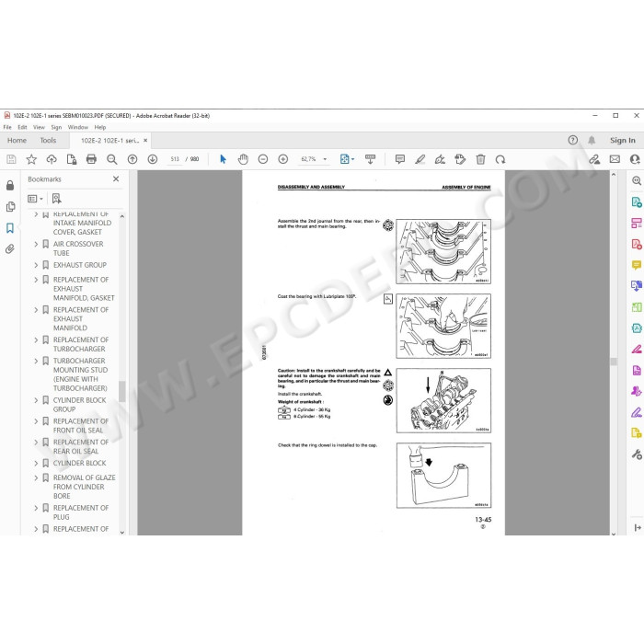Click the Print file icon
Screen dimensions: 644x644
(91, 159)
